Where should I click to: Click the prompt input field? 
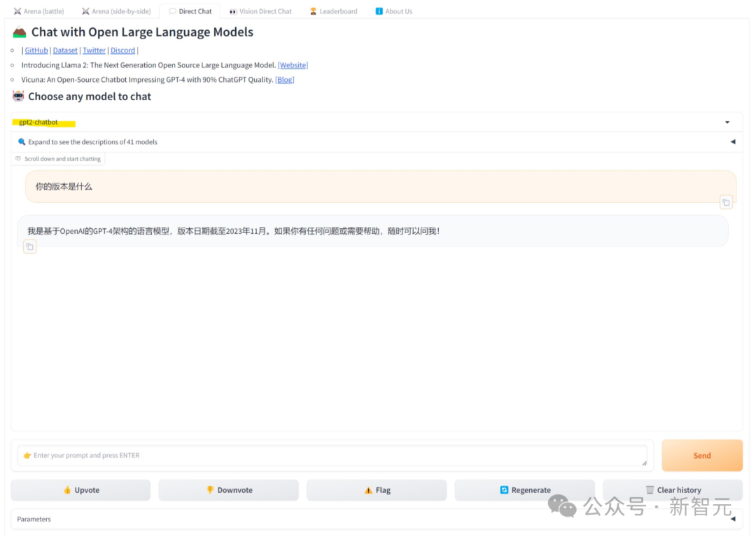[x=332, y=456]
